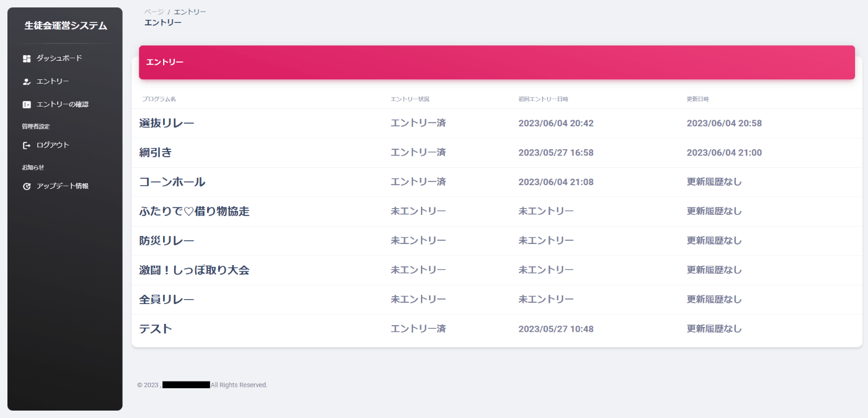
Task: Click the 更新日時 column header
Action: pos(697,99)
